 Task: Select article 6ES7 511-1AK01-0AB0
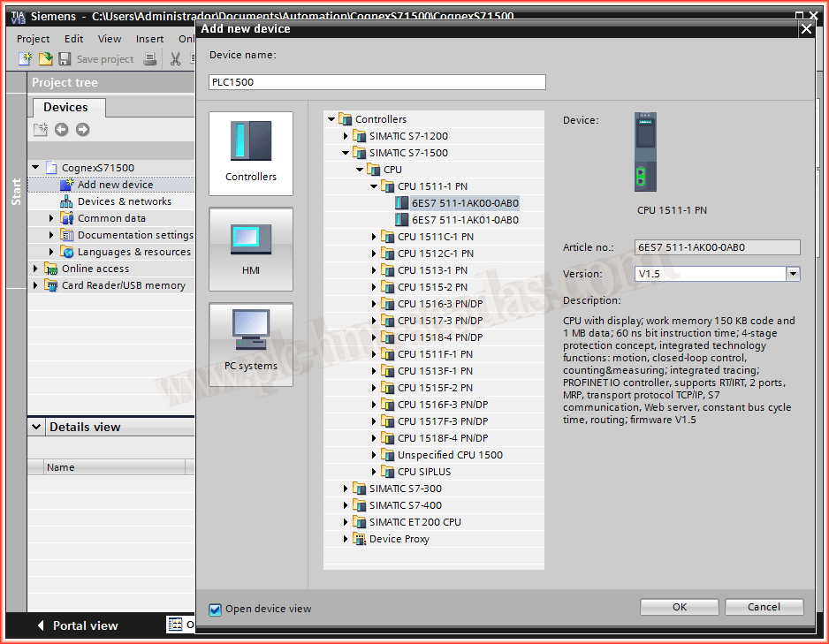465,220
